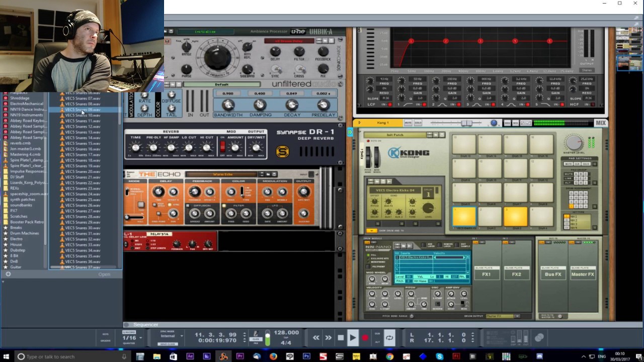Toggle the Synapse DR-1 MOD on switch
The width and height of the screenshot is (644, 362).
[222, 146]
